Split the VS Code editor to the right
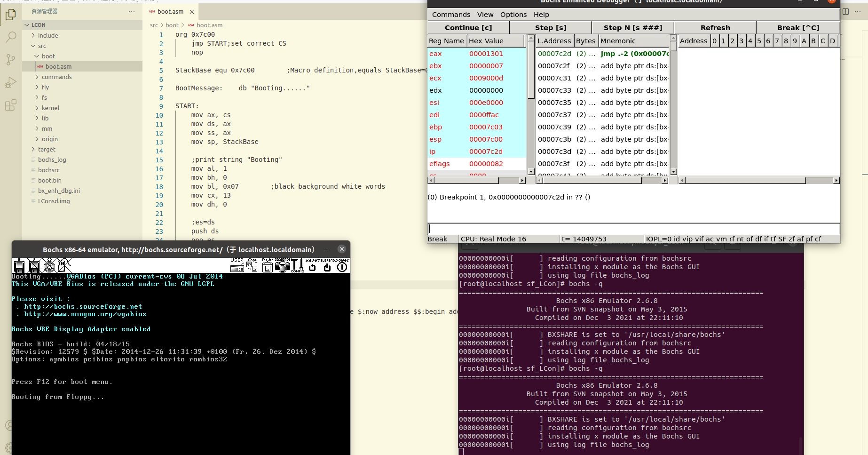Screen dimensions: 868x455 [845, 12]
